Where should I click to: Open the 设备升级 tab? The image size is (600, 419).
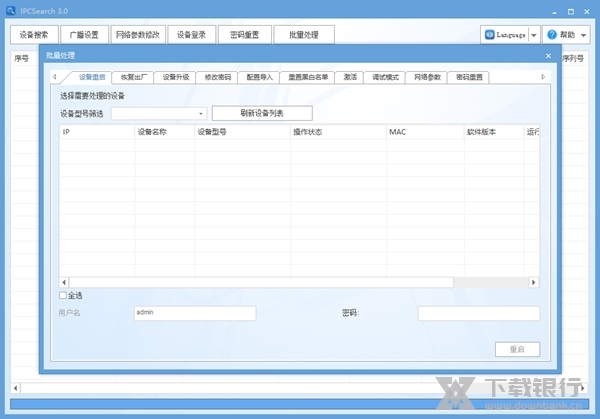tap(175, 77)
